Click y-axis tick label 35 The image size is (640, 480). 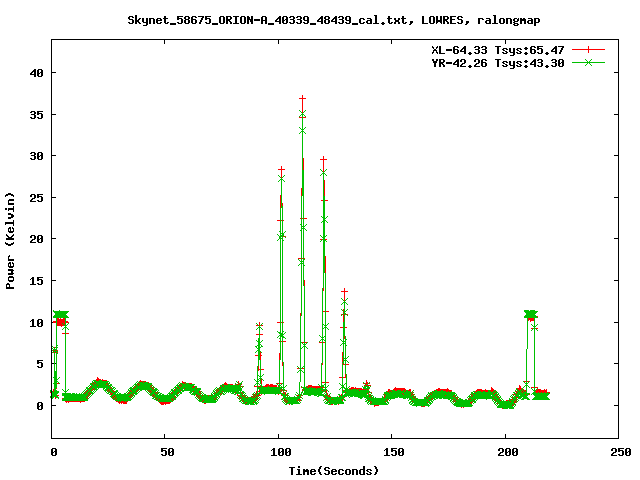(x=36, y=115)
